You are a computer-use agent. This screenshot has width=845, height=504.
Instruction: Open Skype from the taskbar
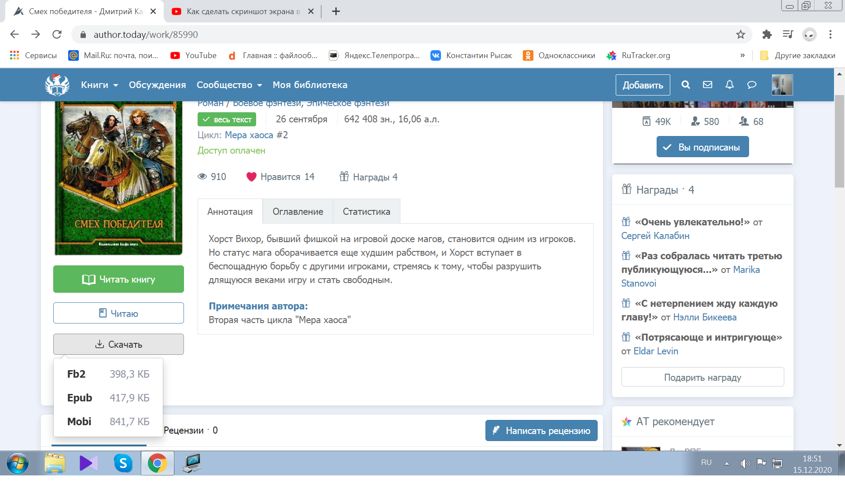123,463
